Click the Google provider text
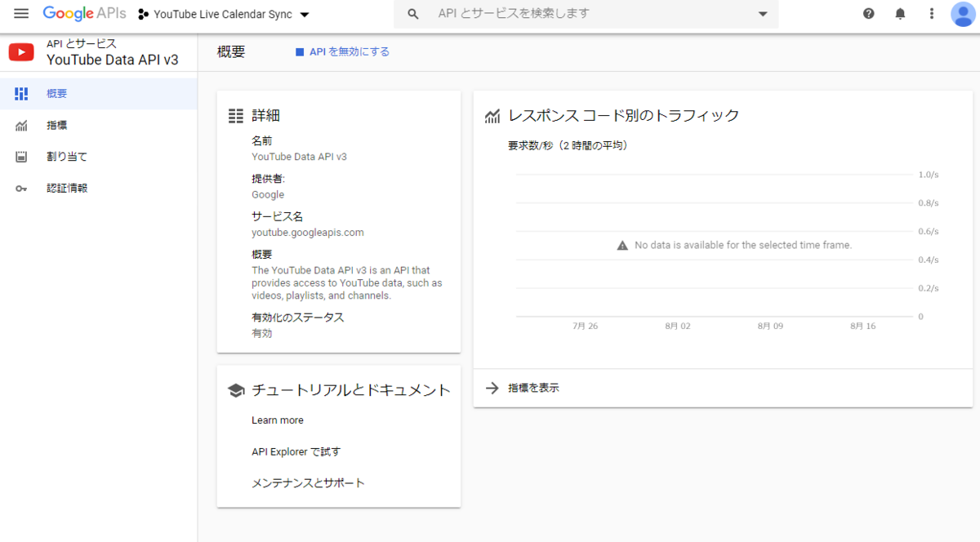Image resolution: width=980 pixels, height=542 pixels. click(x=268, y=194)
